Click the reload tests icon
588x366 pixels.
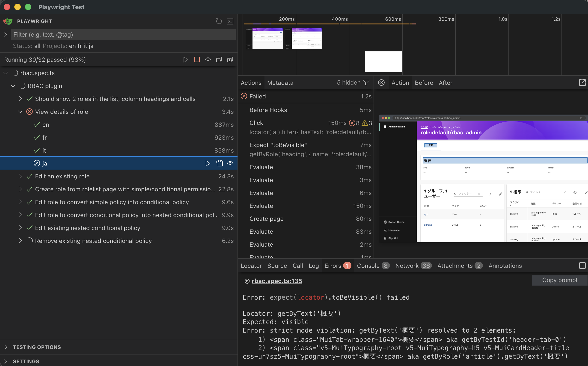pos(219,21)
